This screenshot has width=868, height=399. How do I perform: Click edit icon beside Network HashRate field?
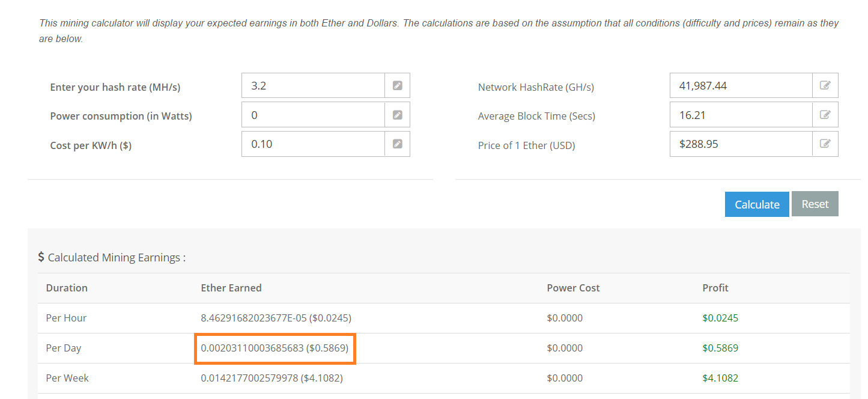(x=825, y=85)
